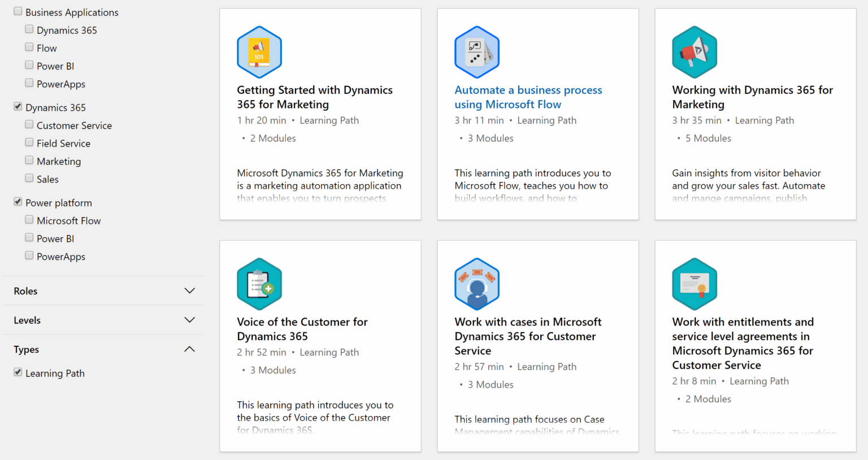Click the certificate badge for entitlements learning path
Image resolution: width=868 pixels, height=460 pixels.
point(695,284)
